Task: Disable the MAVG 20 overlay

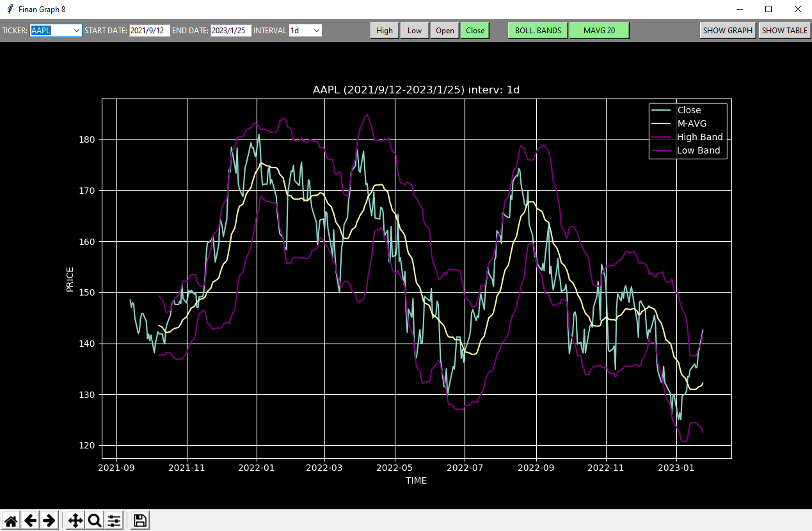Action: 599,31
